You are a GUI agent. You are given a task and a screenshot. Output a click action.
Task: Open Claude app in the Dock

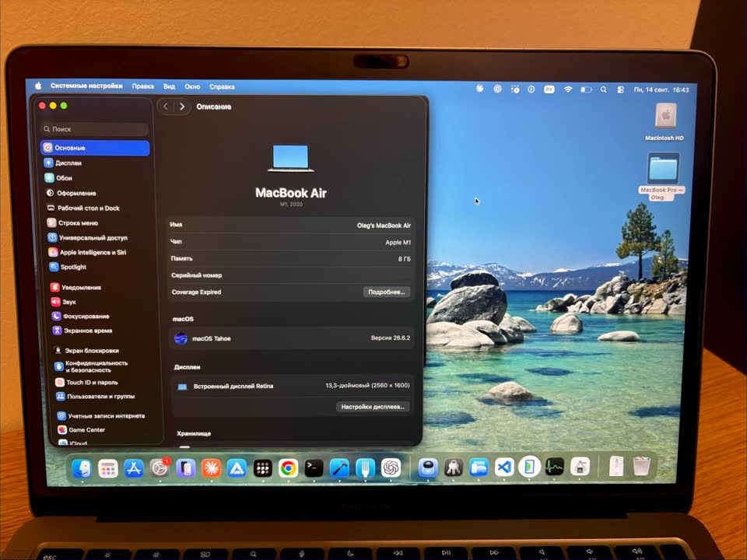[211, 468]
